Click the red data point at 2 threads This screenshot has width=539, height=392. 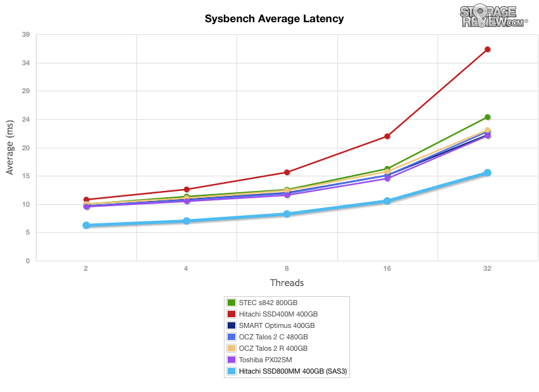[86, 199]
